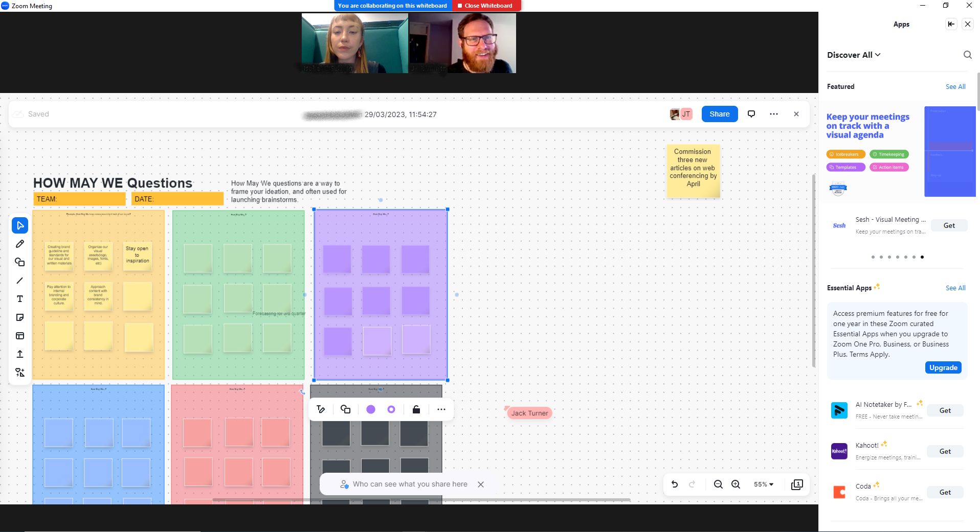The width and height of the screenshot is (980, 532).
Task: Click the Icebreakers tag on featured banner
Action: [845, 154]
